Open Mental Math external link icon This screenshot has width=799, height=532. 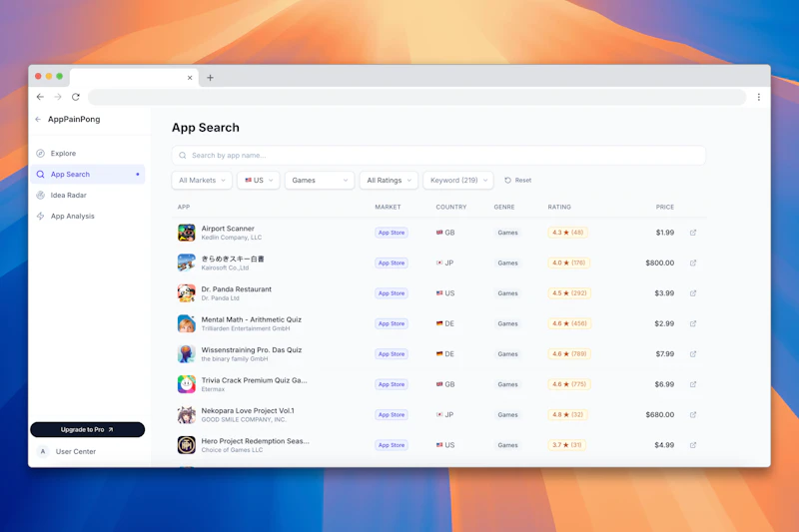pyautogui.click(x=693, y=323)
